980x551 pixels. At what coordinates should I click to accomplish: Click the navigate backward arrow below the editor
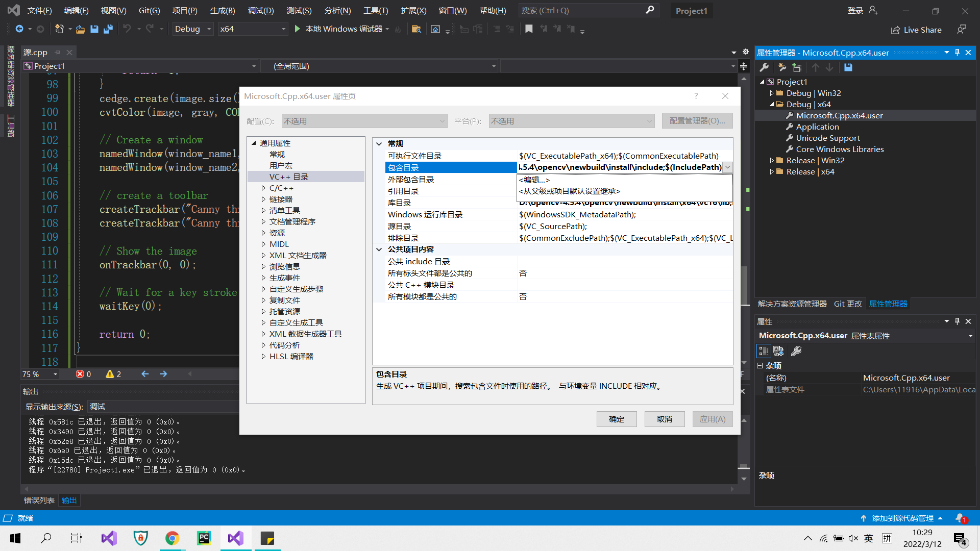tap(144, 374)
